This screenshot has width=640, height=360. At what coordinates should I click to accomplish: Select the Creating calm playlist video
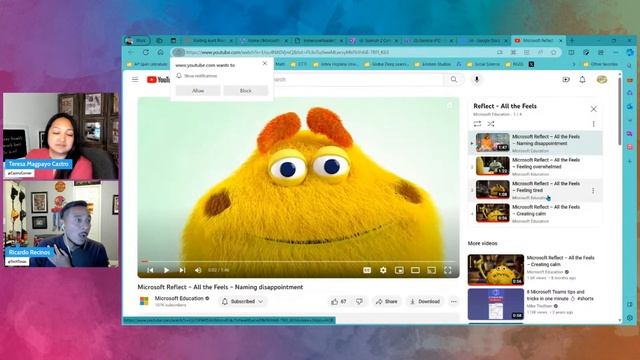pyautogui.click(x=535, y=213)
